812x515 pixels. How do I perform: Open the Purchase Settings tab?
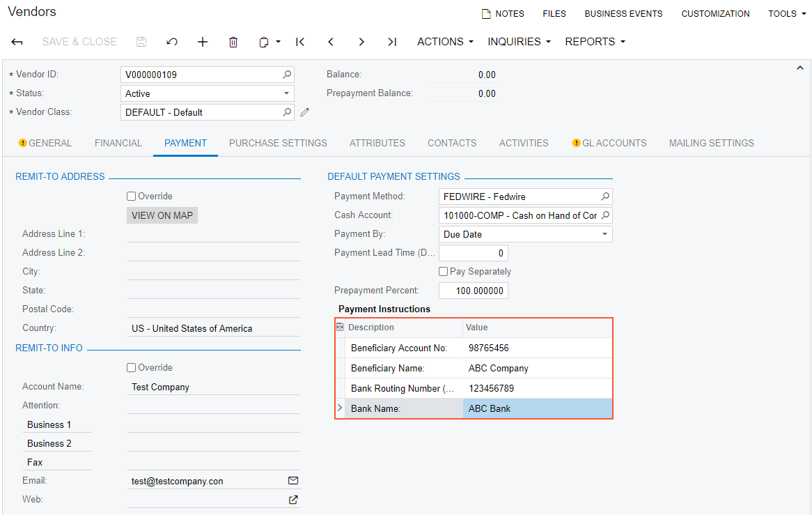coord(278,143)
